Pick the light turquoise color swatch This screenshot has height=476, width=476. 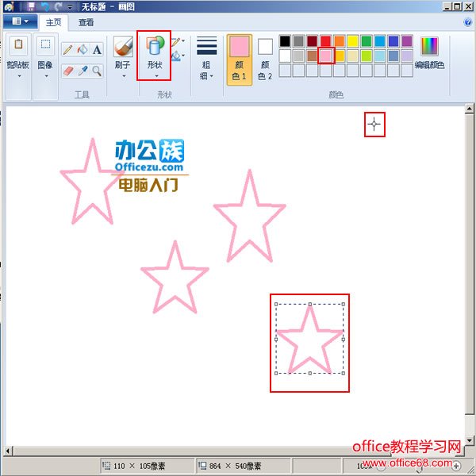coord(380,56)
